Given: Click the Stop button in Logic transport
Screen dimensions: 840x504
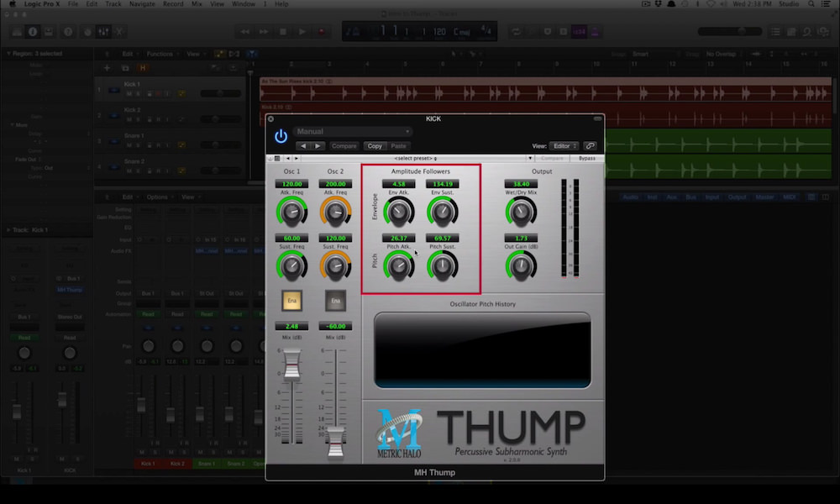Looking at the screenshot, I should [283, 32].
